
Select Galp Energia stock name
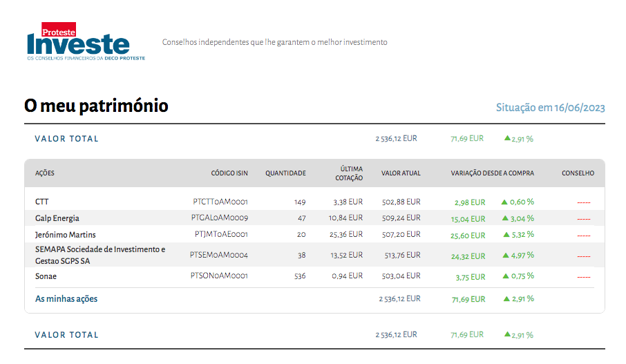57,218
